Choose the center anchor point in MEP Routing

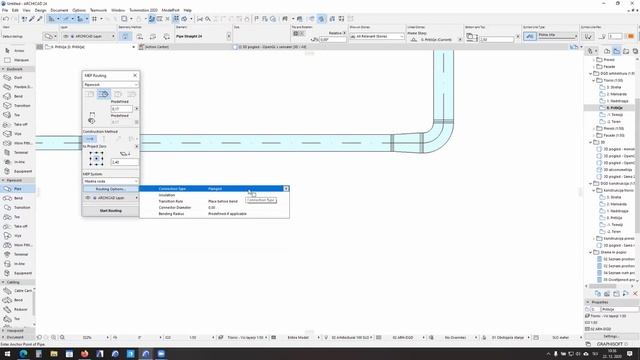click(96, 158)
